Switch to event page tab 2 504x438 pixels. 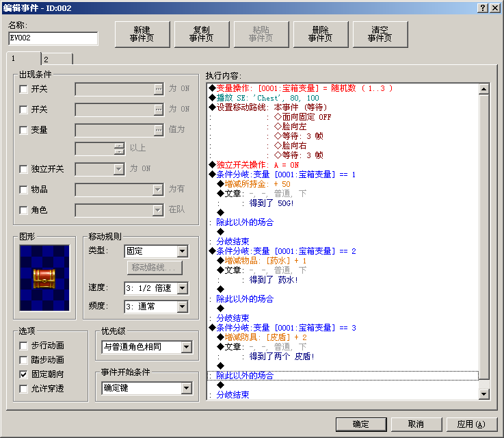[x=57, y=60]
